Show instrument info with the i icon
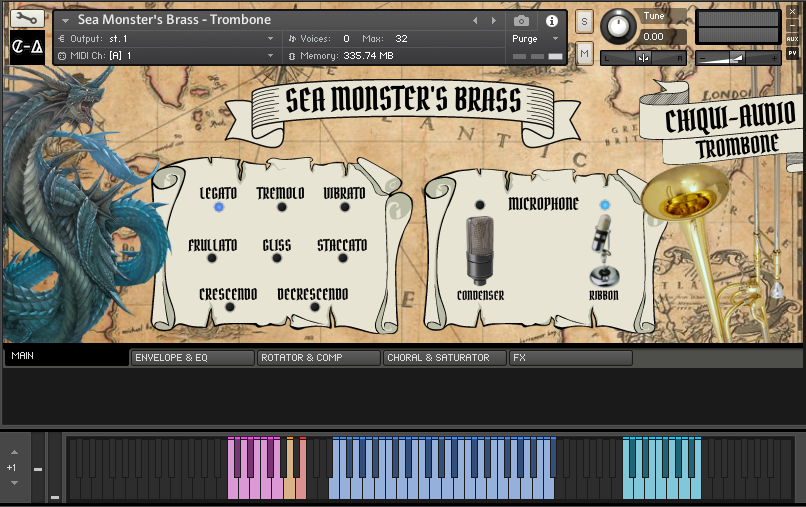The image size is (806, 507). [x=552, y=21]
